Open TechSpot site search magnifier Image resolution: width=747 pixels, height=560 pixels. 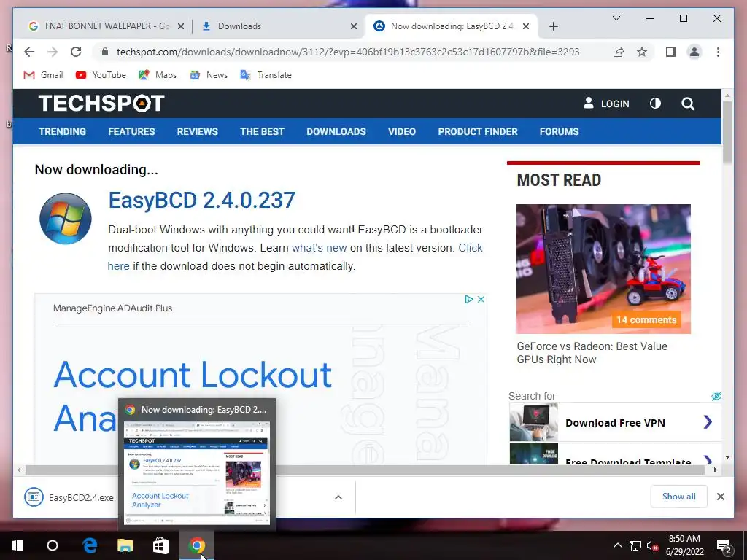(687, 104)
